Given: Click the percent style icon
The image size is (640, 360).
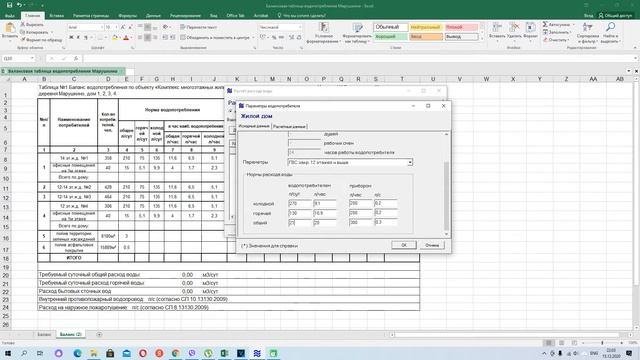Looking at the screenshot, I should [274, 37].
